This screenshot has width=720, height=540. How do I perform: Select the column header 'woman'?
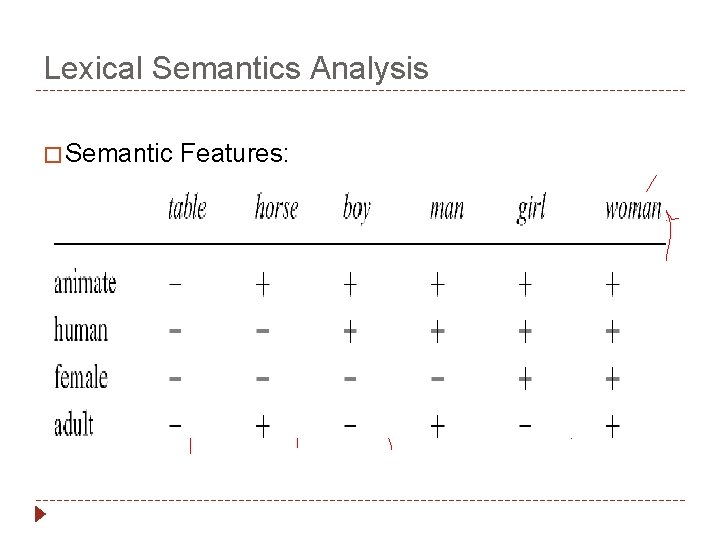632,208
